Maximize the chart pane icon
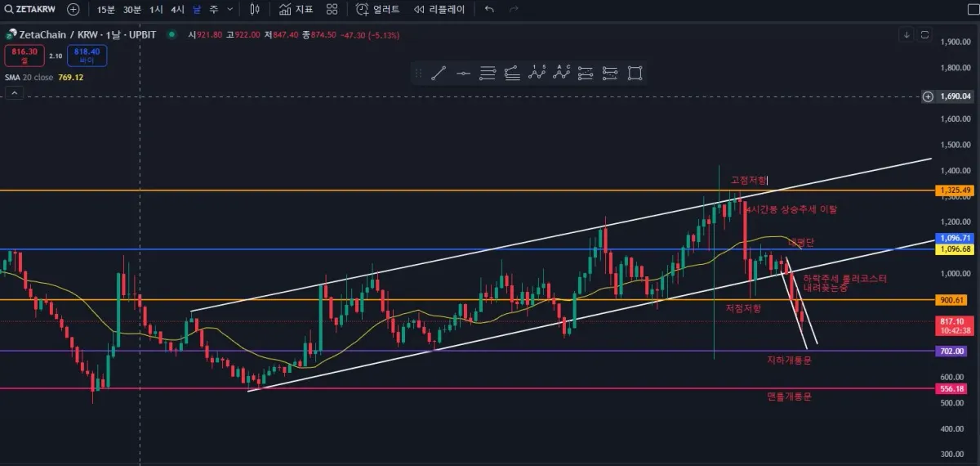The height and width of the screenshot is (466, 980). click(x=925, y=34)
